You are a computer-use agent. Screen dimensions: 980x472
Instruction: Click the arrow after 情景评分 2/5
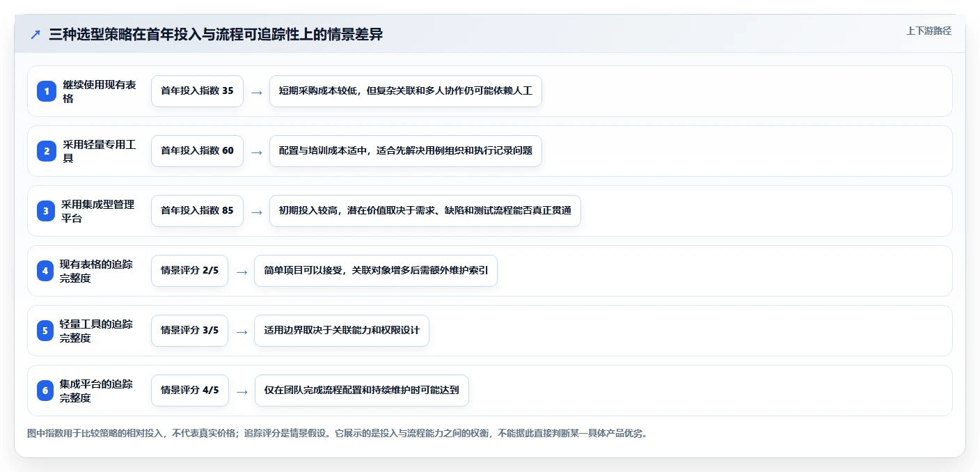tap(242, 272)
